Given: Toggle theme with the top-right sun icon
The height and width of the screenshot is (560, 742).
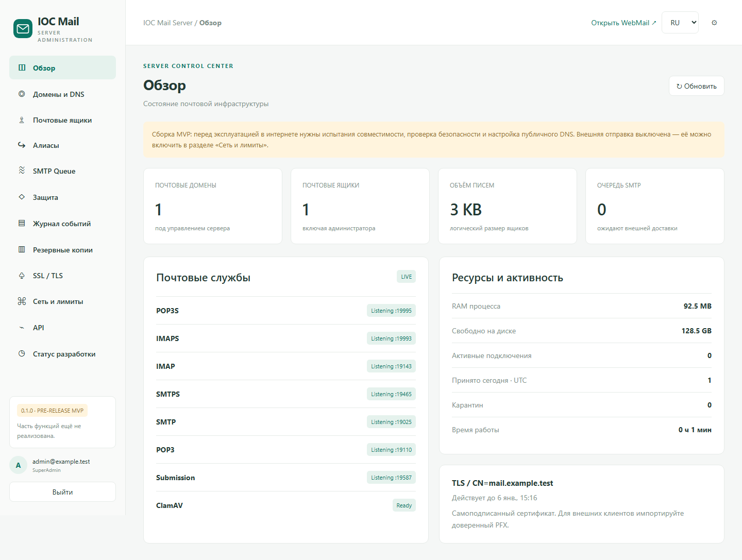Looking at the screenshot, I should 714,23.
